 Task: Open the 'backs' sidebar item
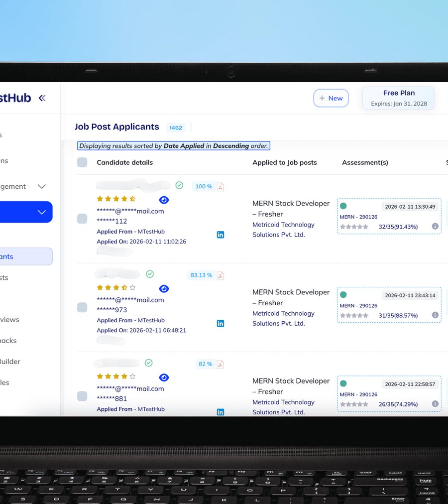pyautogui.click(x=8, y=341)
